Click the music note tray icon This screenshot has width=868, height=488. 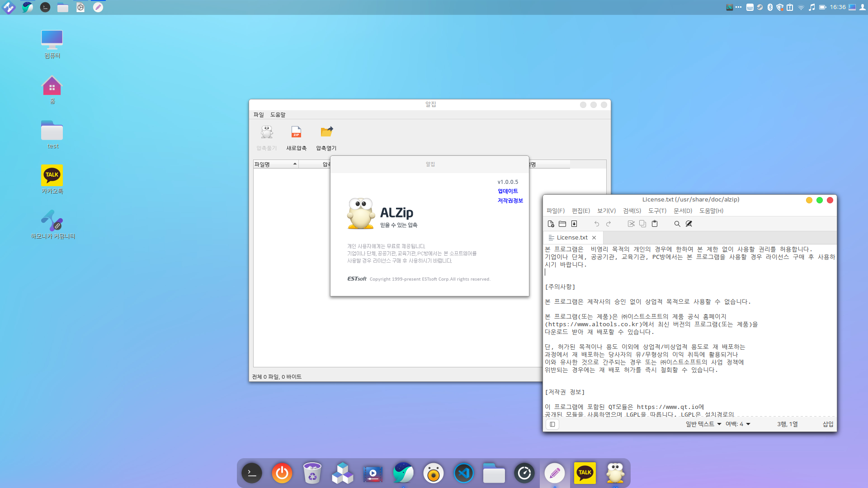pos(811,7)
